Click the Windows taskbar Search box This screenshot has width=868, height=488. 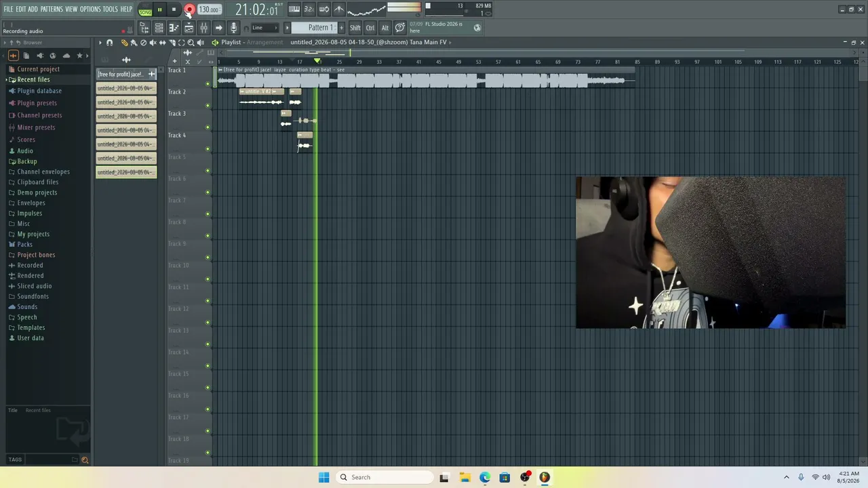(384, 477)
